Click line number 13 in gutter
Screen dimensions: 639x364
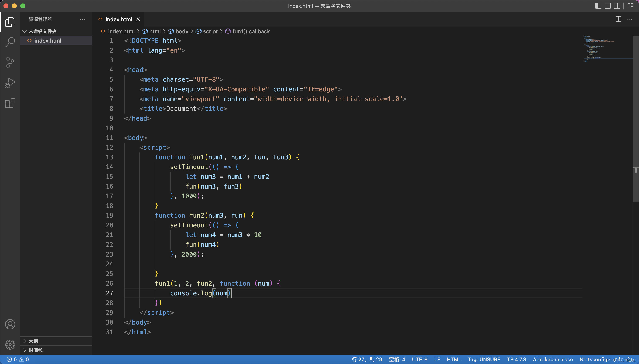point(109,157)
